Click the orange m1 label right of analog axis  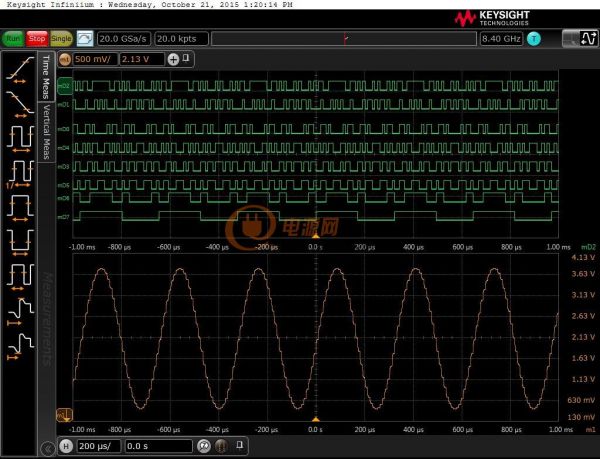[x=590, y=430]
